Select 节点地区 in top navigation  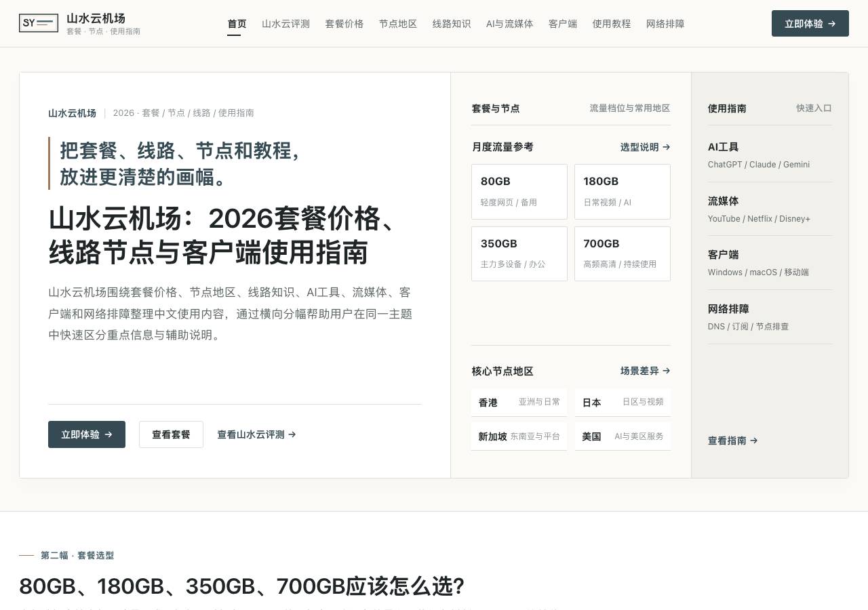398,24
